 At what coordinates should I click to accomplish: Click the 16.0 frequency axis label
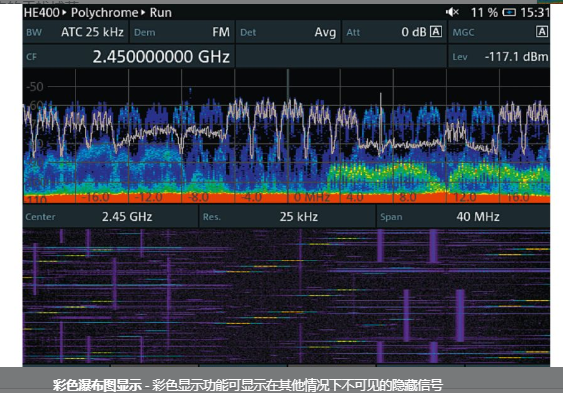point(518,197)
